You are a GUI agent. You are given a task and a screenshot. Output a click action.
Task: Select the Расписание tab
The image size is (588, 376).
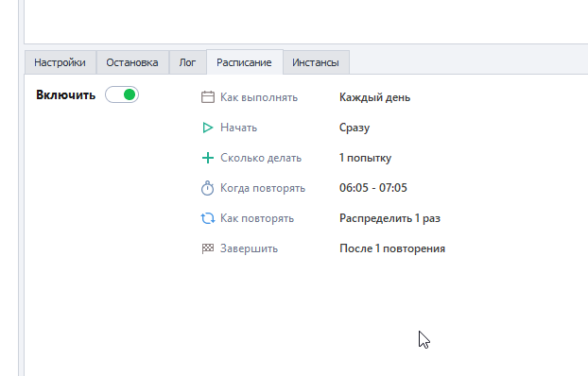coord(244,62)
